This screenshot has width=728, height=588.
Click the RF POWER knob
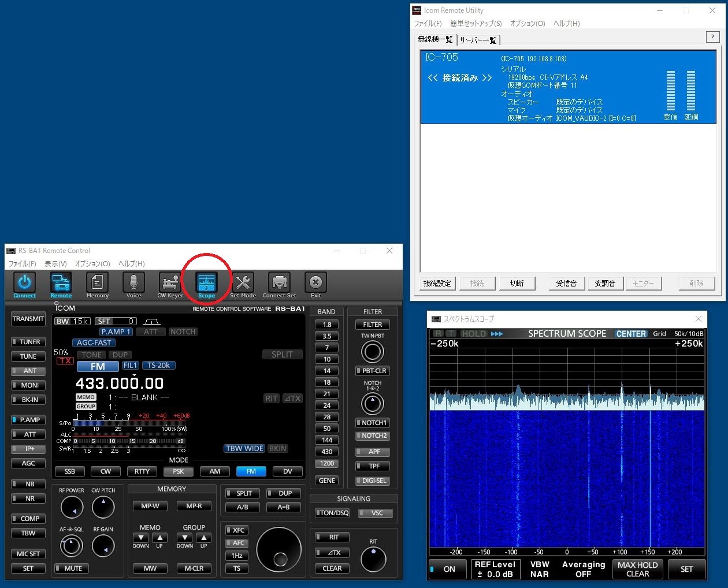[x=72, y=508]
